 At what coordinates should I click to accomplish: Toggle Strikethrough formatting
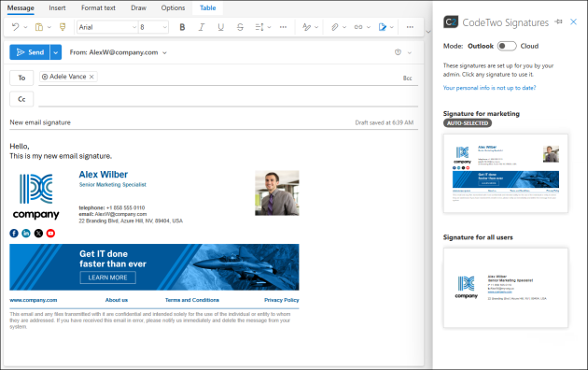tap(240, 27)
